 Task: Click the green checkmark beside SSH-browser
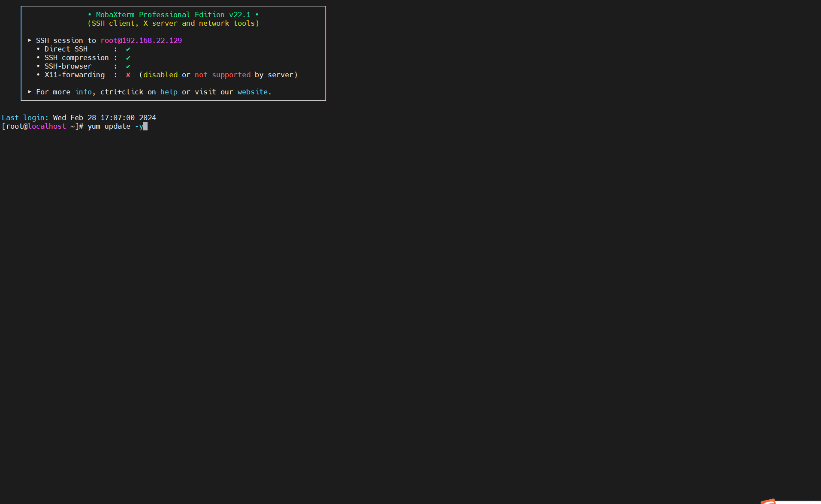[128, 66]
